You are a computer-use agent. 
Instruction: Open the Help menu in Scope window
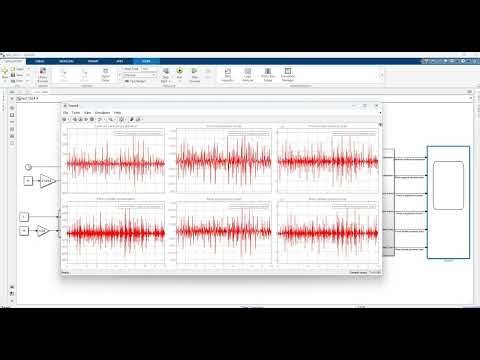click(x=117, y=113)
